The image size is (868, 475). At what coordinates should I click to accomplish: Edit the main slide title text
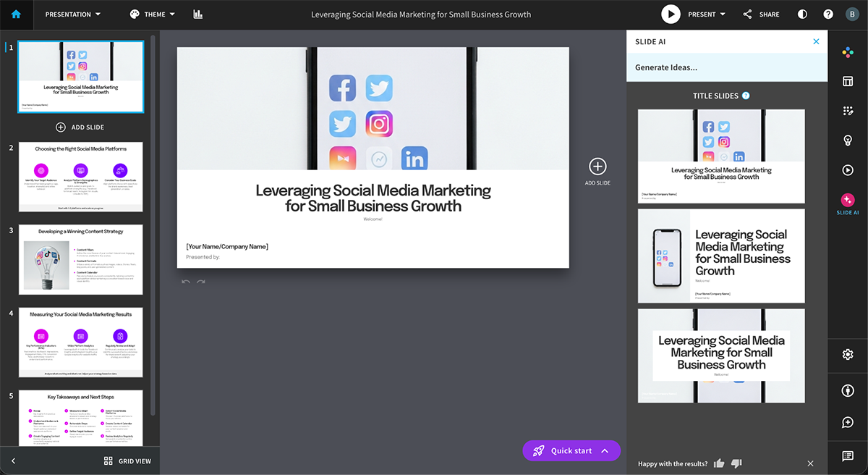click(373, 198)
